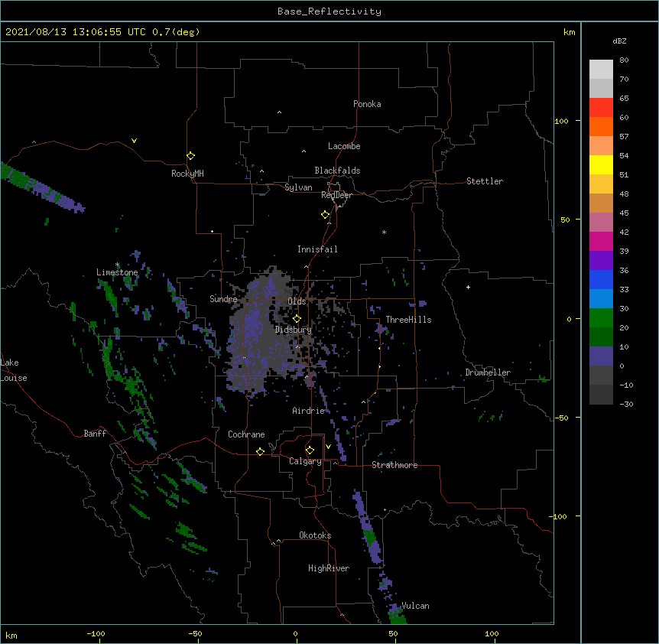Viewport: 659px width, 644px height.
Task: Select the purple 39-36 dBZ legend swatch
Action: click(x=601, y=261)
